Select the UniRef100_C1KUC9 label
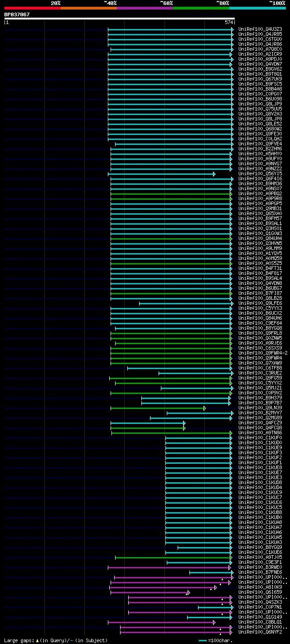The height and width of the screenshot is (644, 290). [260, 492]
